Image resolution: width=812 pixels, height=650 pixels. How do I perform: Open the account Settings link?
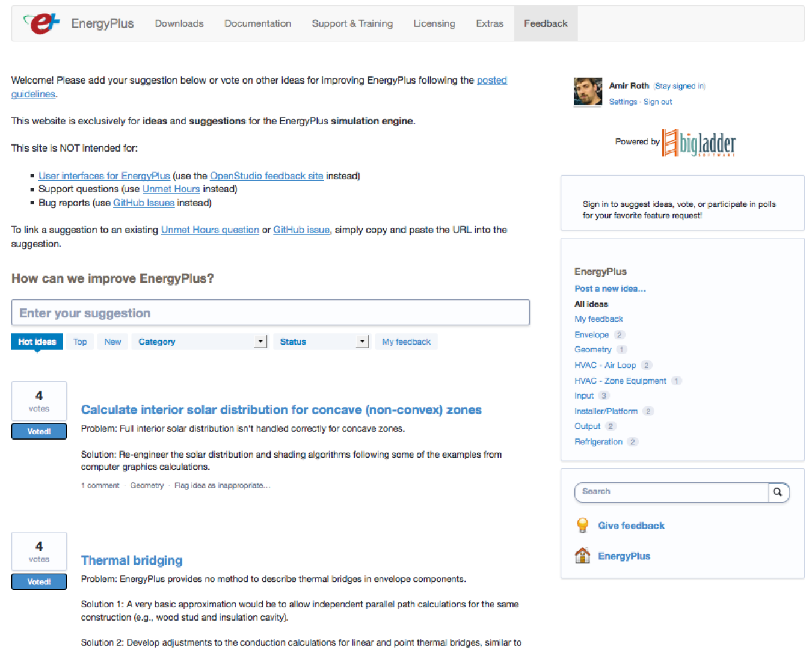(x=623, y=102)
